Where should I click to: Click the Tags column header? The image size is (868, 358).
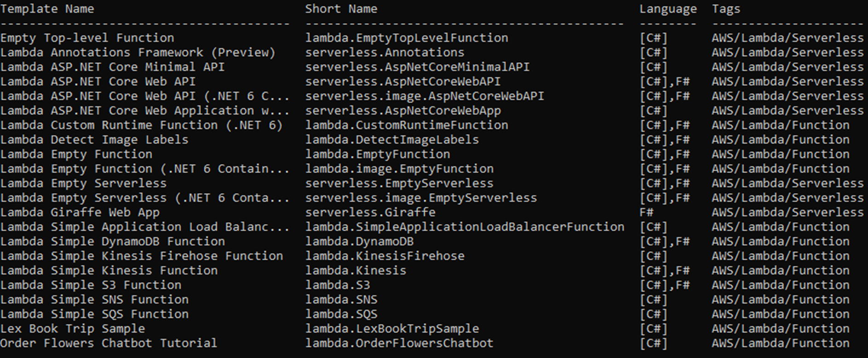click(726, 9)
